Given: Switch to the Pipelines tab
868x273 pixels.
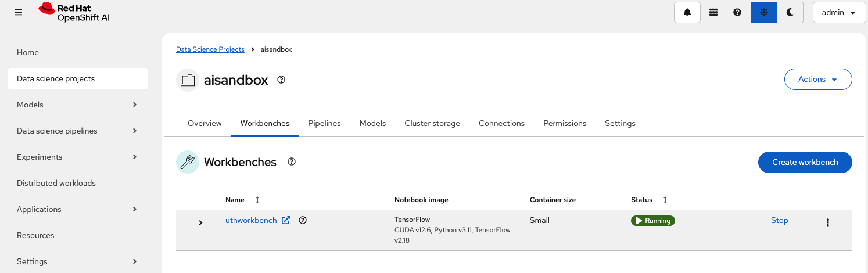Looking at the screenshot, I should point(324,123).
